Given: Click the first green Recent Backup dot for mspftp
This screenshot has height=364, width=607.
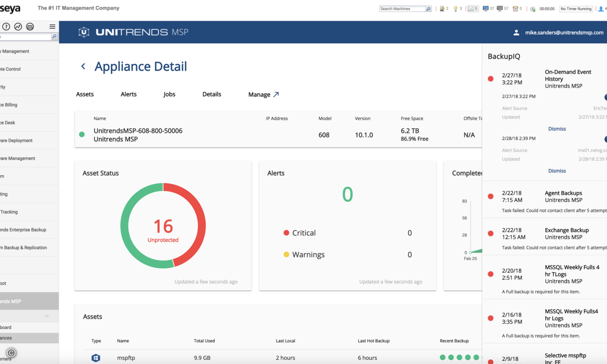Looking at the screenshot, I should [443, 357].
